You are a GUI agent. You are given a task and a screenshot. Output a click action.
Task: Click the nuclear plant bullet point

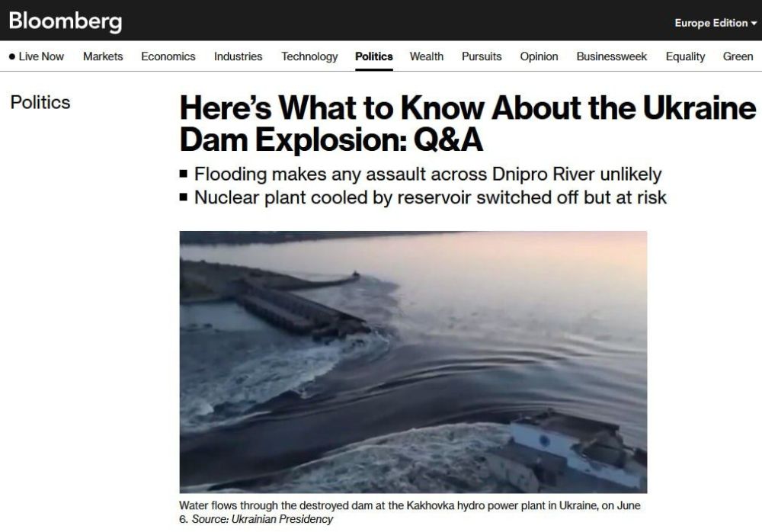[430, 197]
